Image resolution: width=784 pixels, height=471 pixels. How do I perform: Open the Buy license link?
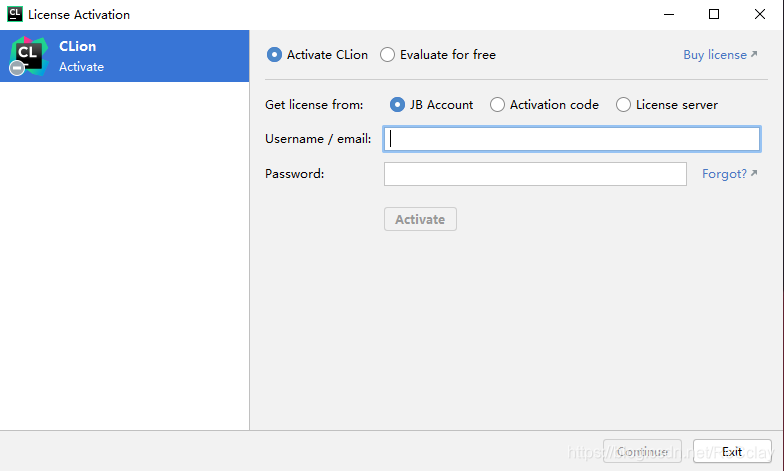click(720, 54)
